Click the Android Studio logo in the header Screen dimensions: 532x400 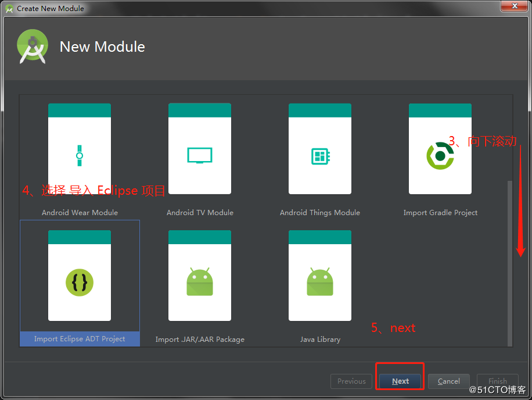(32, 47)
